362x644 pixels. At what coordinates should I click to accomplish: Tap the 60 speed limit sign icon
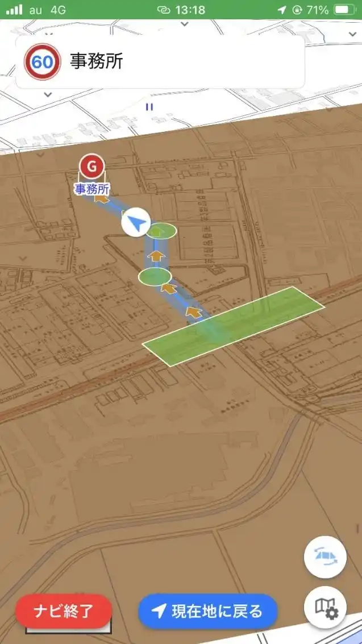point(42,61)
